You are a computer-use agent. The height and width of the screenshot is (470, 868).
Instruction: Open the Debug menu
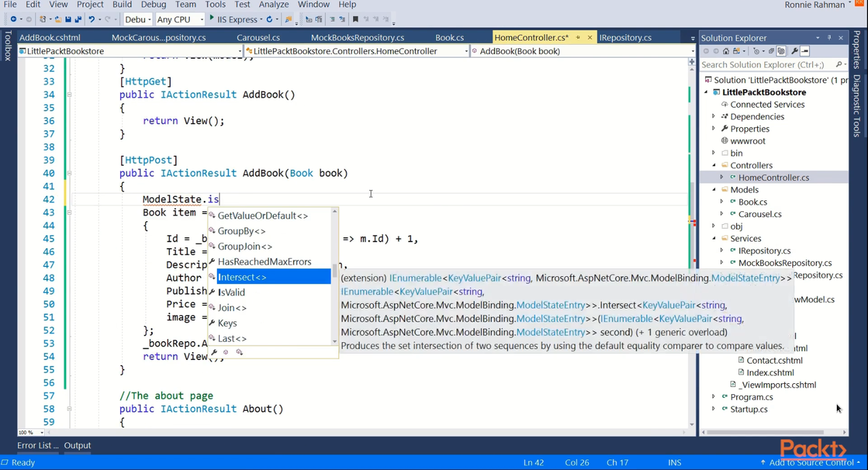[153, 4]
